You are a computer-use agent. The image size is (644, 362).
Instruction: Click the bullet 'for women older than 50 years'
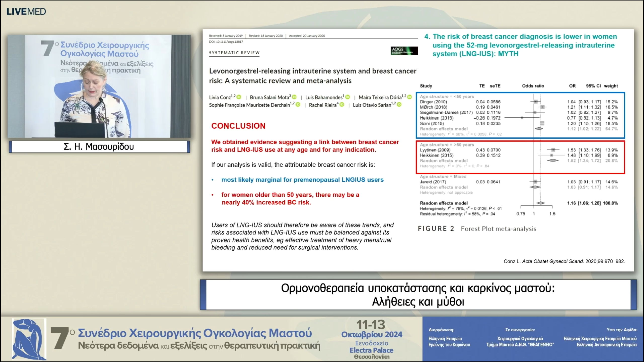pos(290,199)
